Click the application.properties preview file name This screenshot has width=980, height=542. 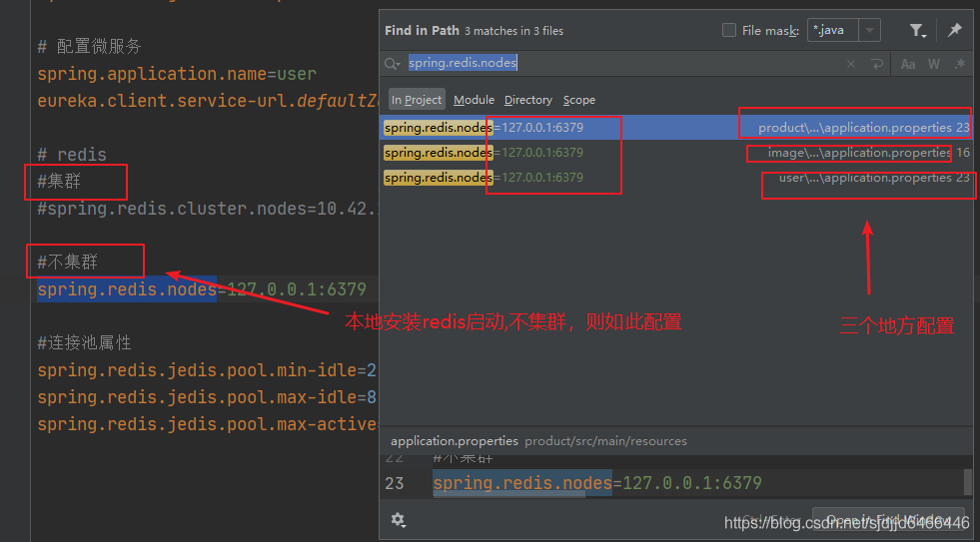455,441
